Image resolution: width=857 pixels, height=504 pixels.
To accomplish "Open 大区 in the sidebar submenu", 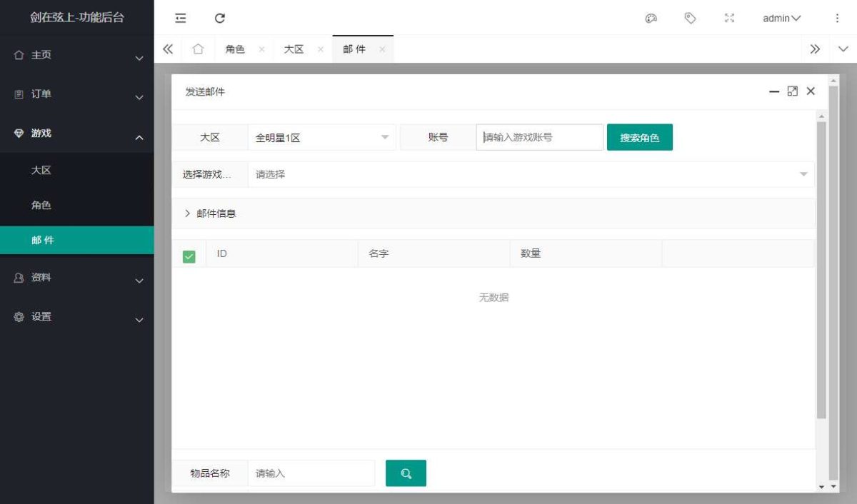I will (77, 171).
